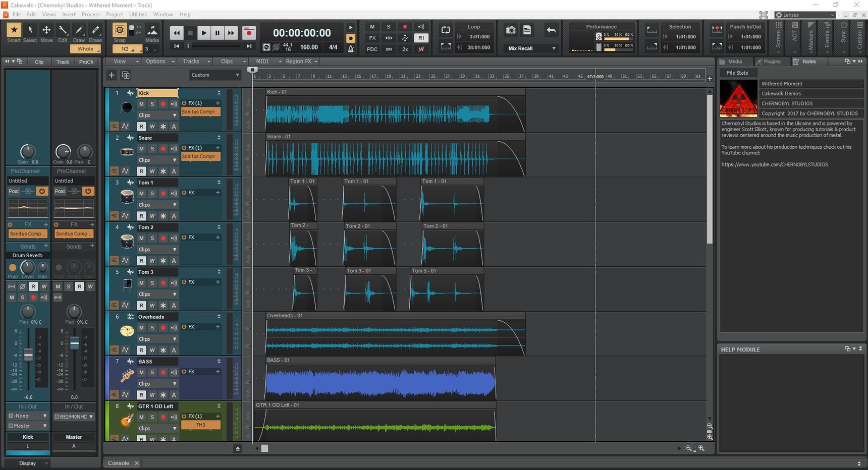The image size is (868, 470).
Task: Click the TH3 effect on GTR 1 track
Action: click(201, 425)
